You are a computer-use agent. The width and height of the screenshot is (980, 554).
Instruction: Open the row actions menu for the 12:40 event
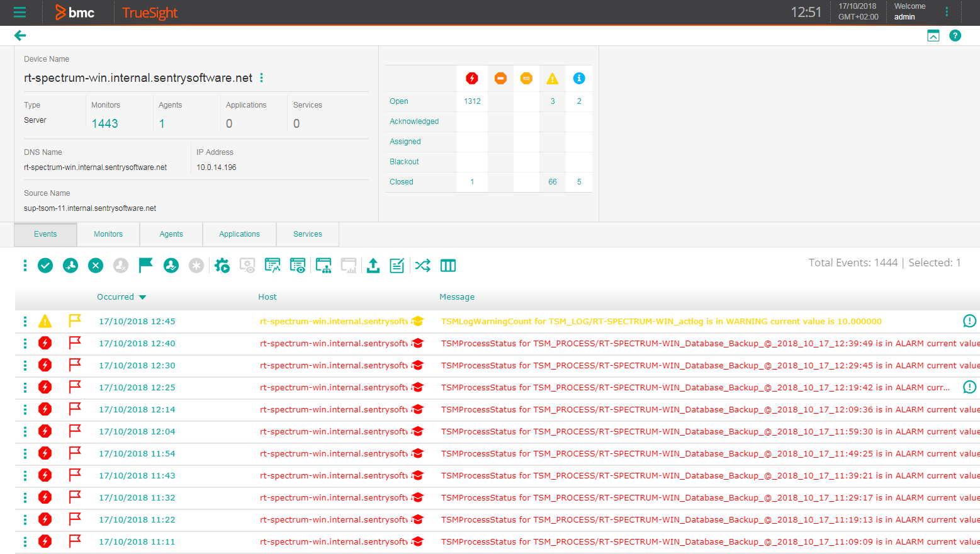(25, 343)
